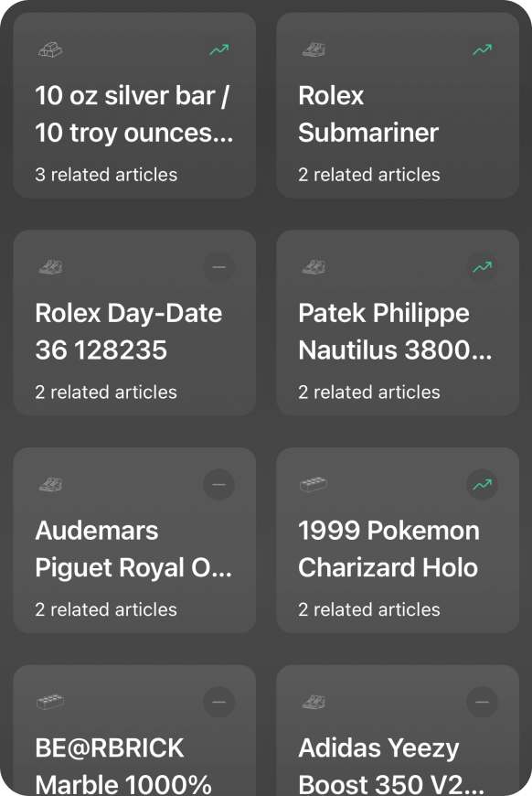532x796 pixels.
Task: Click the sneaker icon on the Patek Philippe Nautilus card
Action: pyautogui.click(x=314, y=267)
